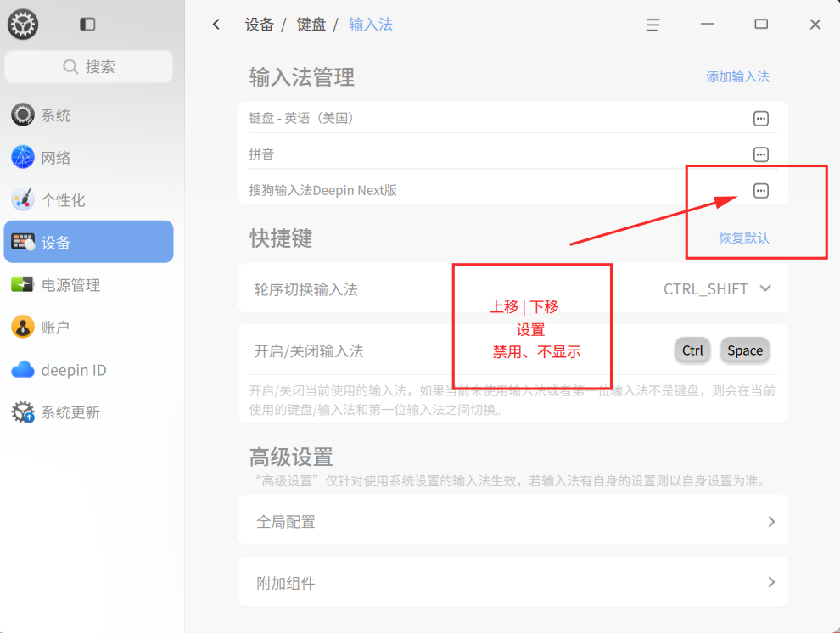Screen dimensions: 840x633
Task: Click the search magnifier icon
Action: pos(70,66)
